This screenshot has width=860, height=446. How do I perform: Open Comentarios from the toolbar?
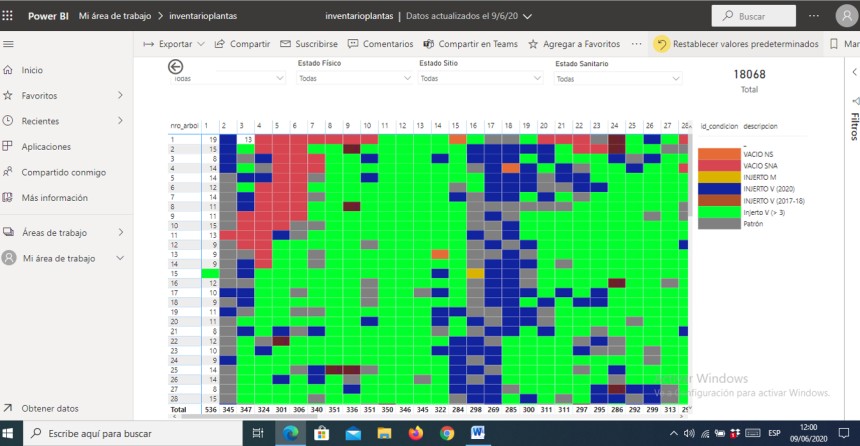tap(380, 44)
